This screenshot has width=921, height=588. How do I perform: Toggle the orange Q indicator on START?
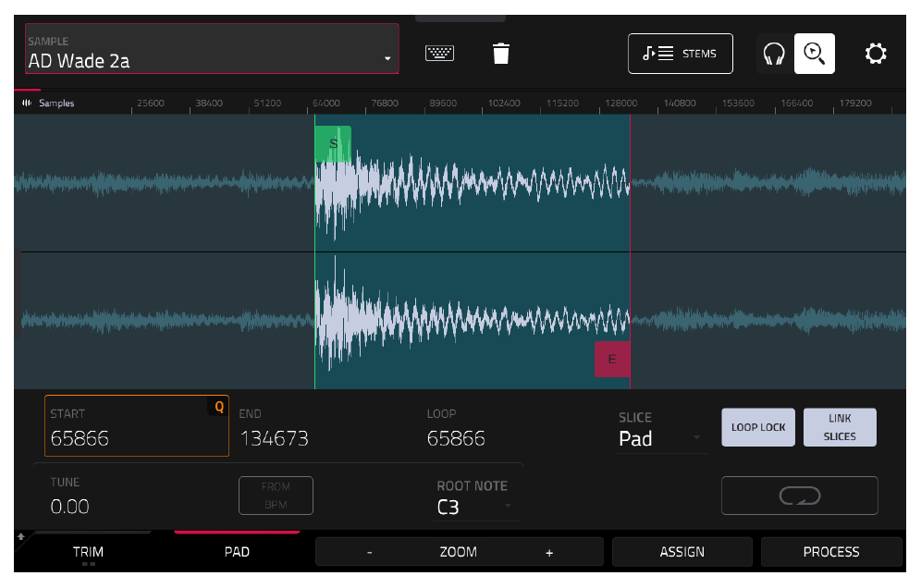(x=219, y=407)
